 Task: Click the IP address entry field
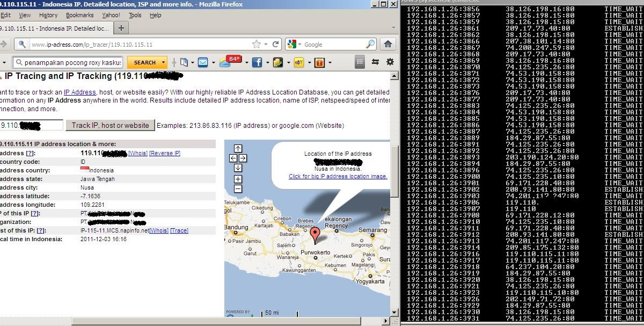pyautogui.click(x=31, y=125)
